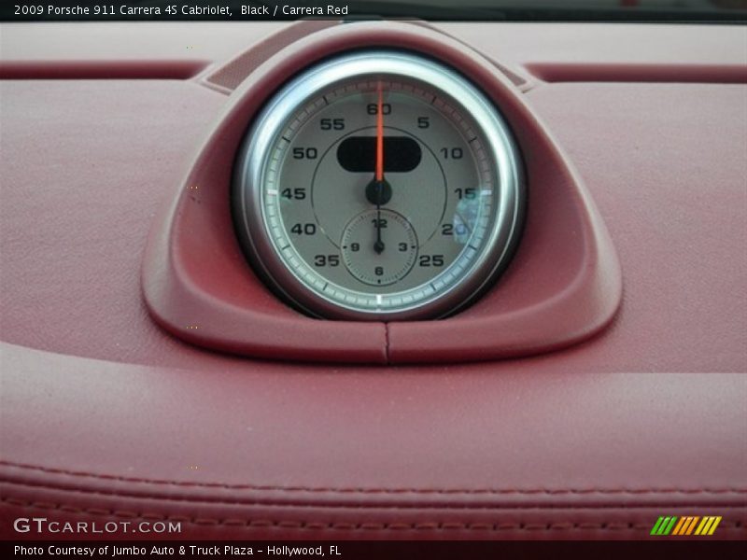The image size is (747, 560).
Task: Click the Jumbo Auto & Truck Plaza photo credit
Action: coord(177,551)
